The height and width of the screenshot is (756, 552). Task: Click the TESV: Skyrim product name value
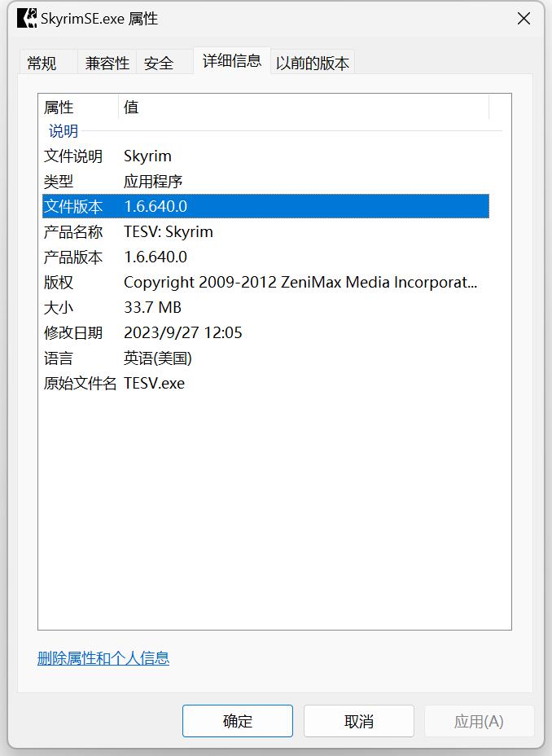coord(168,232)
